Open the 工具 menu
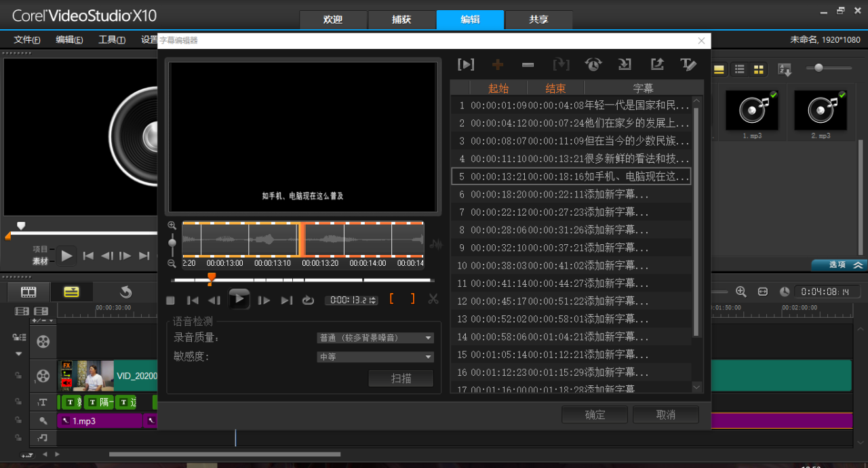The image size is (868, 468). click(111, 39)
